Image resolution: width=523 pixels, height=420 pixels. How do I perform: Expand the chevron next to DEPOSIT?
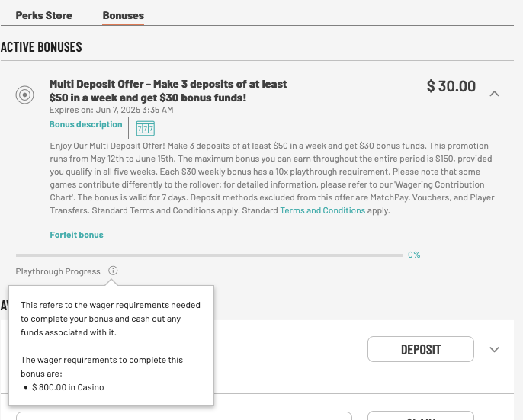(494, 350)
